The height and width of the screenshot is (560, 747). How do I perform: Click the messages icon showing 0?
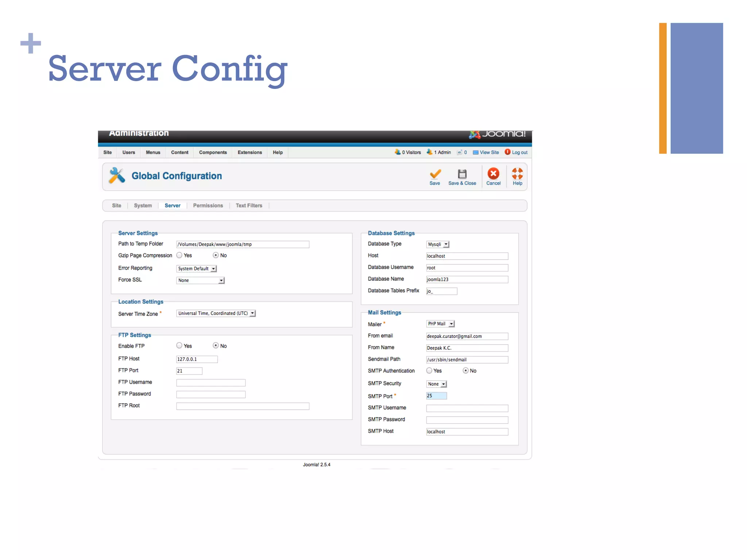pyautogui.click(x=460, y=152)
